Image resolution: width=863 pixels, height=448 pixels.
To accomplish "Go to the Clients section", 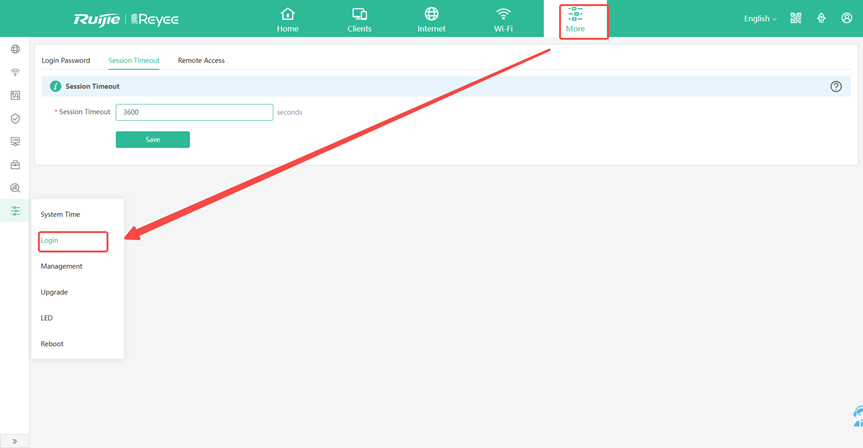I will 359,19.
